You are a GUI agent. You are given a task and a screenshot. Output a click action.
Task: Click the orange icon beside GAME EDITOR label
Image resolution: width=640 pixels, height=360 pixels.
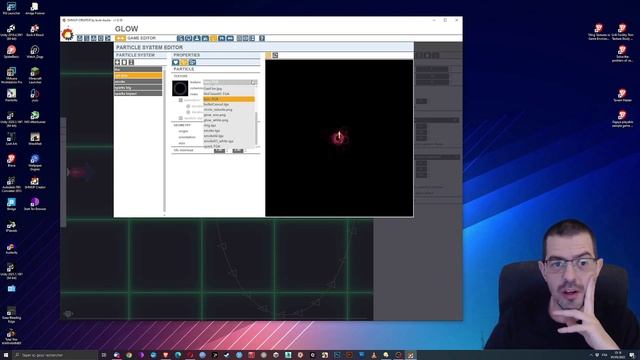click(120, 38)
